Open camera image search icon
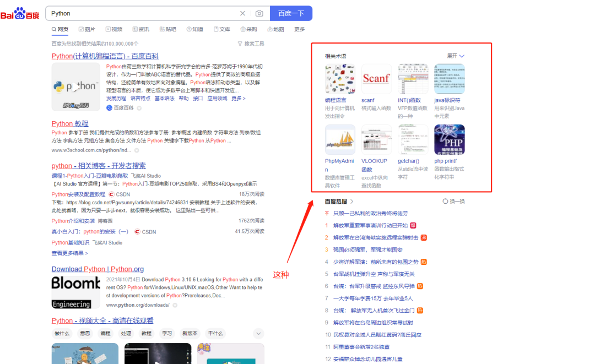The image size is (595, 364). pyautogui.click(x=259, y=13)
